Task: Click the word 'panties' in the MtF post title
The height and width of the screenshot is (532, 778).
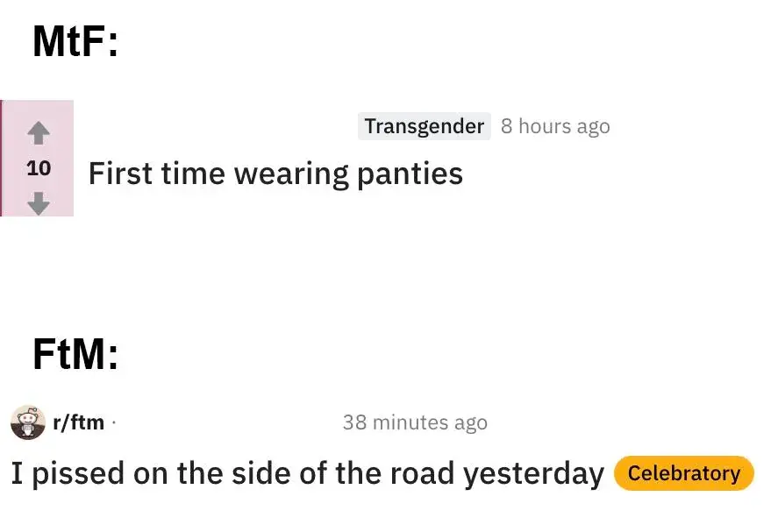Action: (x=410, y=174)
